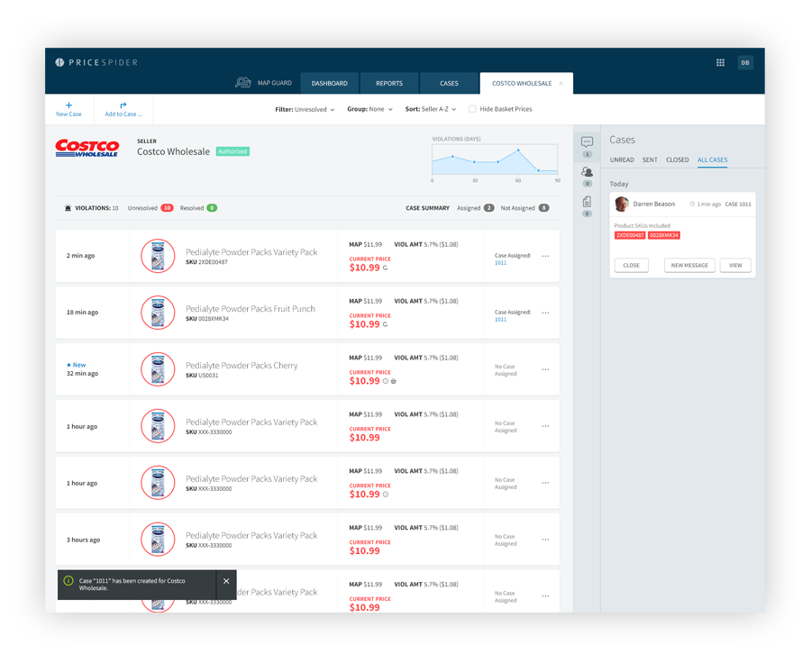Open the Filter: Unresolved dropdown
811x672 pixels.
coord(305,110)
